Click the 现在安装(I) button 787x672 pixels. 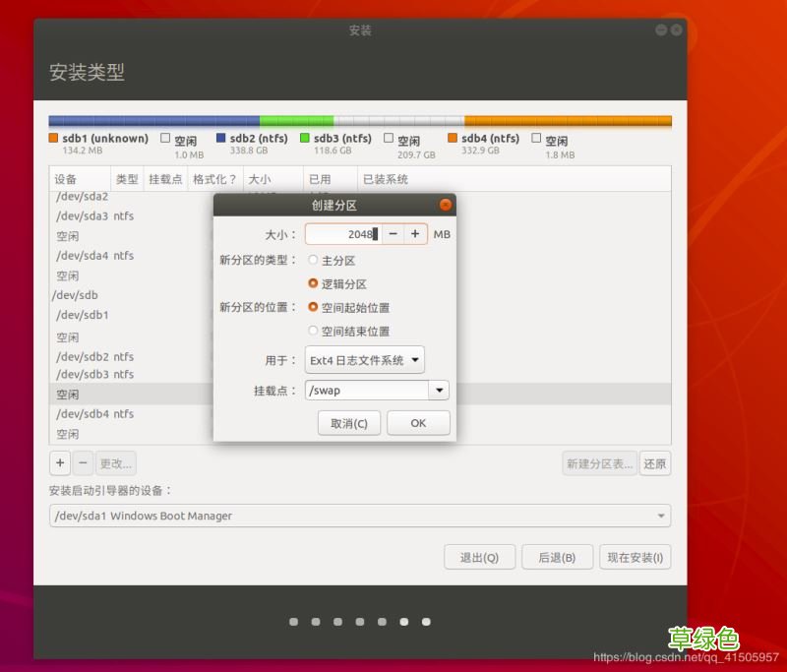click(636, 556)
